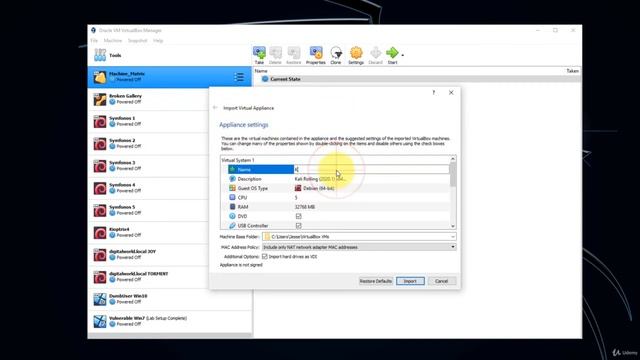Select the digitalworld.local JOY machine
640x360 pixels.
pyautogui.click(x=149, y=255)
